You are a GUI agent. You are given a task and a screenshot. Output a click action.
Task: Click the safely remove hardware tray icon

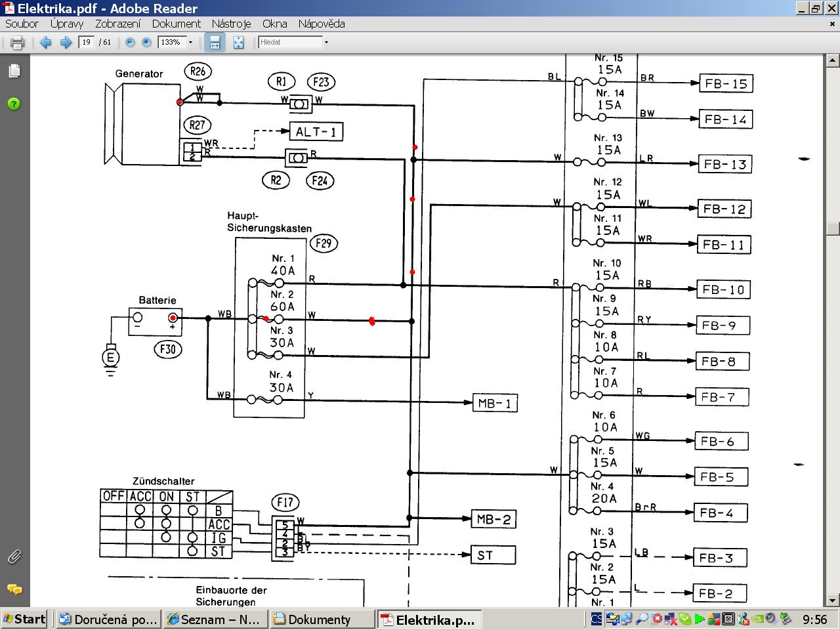click(785, 619)
